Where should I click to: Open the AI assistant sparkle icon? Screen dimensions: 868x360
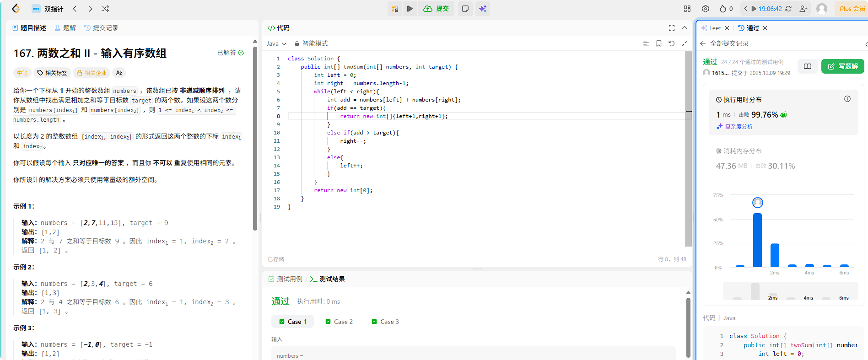483,9
